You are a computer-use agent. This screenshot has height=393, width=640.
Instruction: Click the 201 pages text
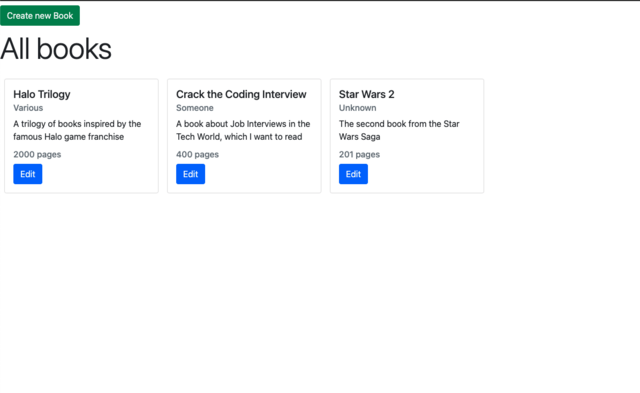tap(359, 154)
